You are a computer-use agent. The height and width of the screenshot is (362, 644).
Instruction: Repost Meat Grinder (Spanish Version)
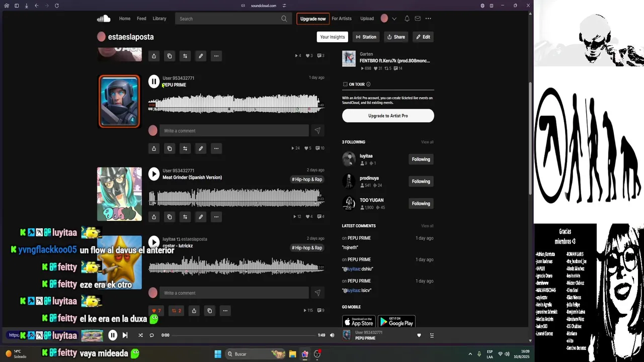[185, 217]
